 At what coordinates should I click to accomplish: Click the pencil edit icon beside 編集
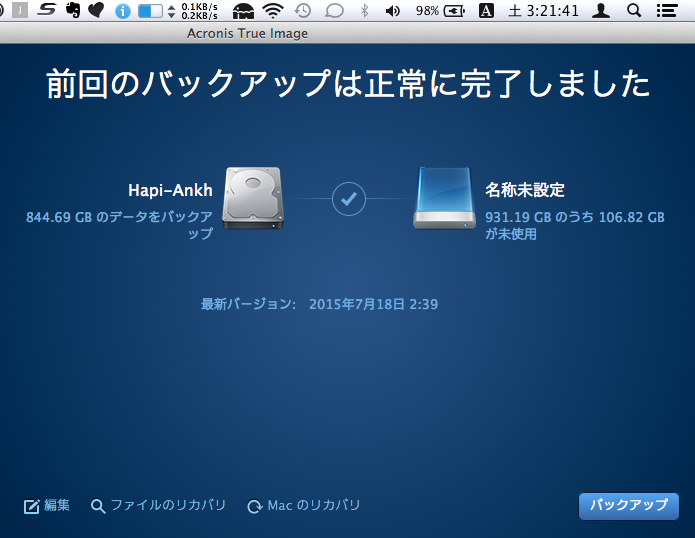coord(31,507)
